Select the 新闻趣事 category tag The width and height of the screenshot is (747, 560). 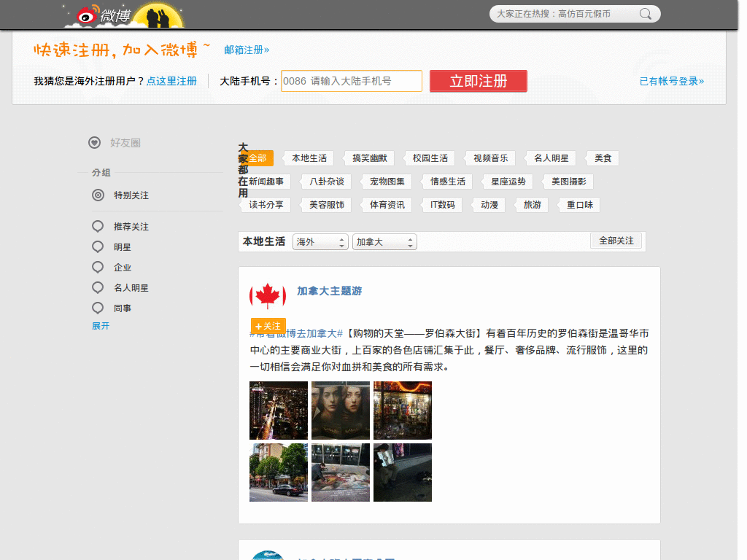coord(266,182)
